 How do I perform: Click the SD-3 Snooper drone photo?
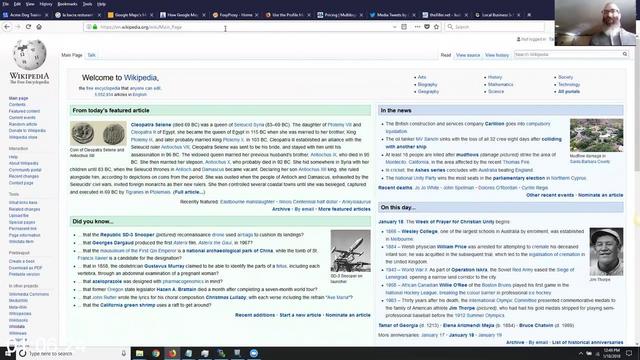tap(351, 251)
